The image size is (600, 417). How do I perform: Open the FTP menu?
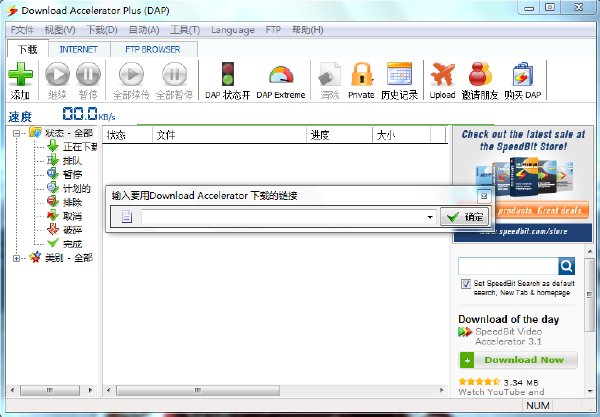[273, 30]
